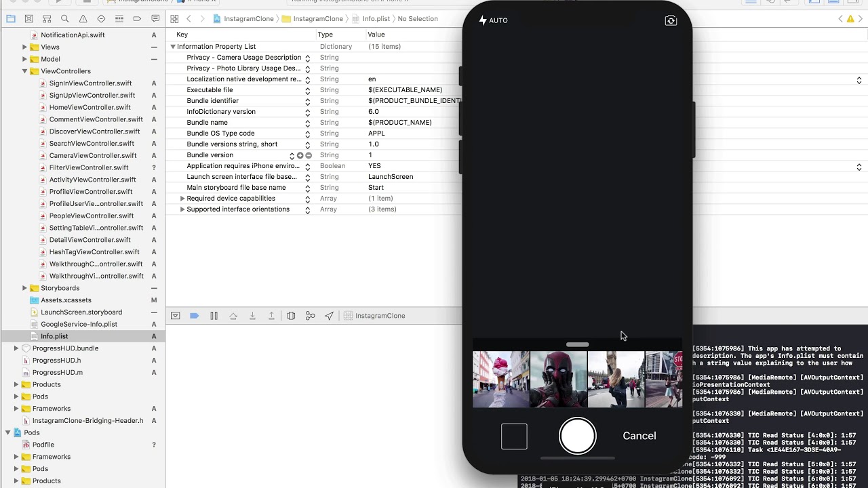Toggle breakpoints activation in debug bar

pos(194,316)
